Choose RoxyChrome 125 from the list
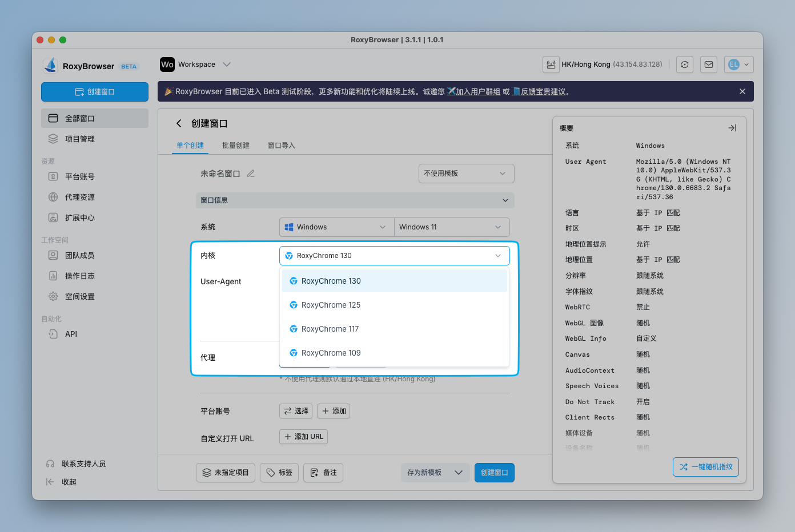Screen dimensions: 795x532 pos(395,305)
